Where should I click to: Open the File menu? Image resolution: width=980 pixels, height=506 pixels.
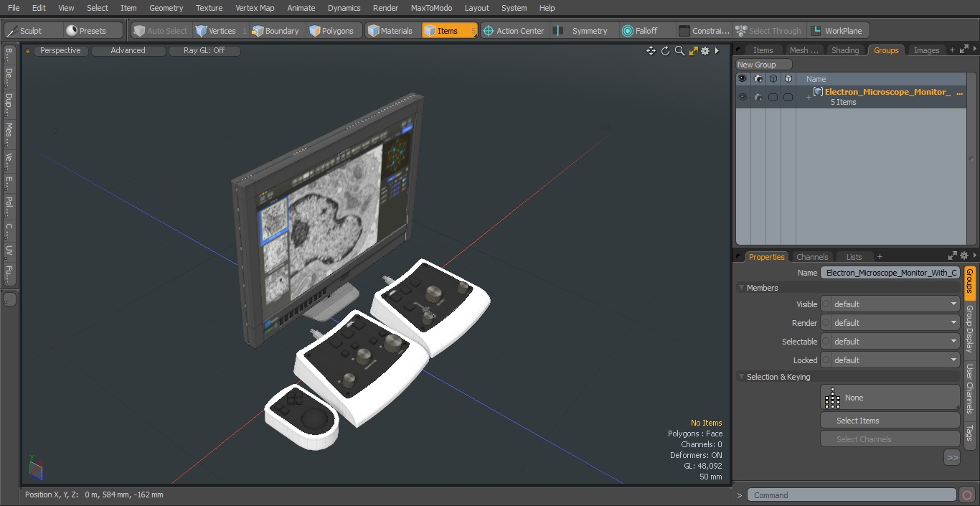pyautogui.click(x=14, y=8)
